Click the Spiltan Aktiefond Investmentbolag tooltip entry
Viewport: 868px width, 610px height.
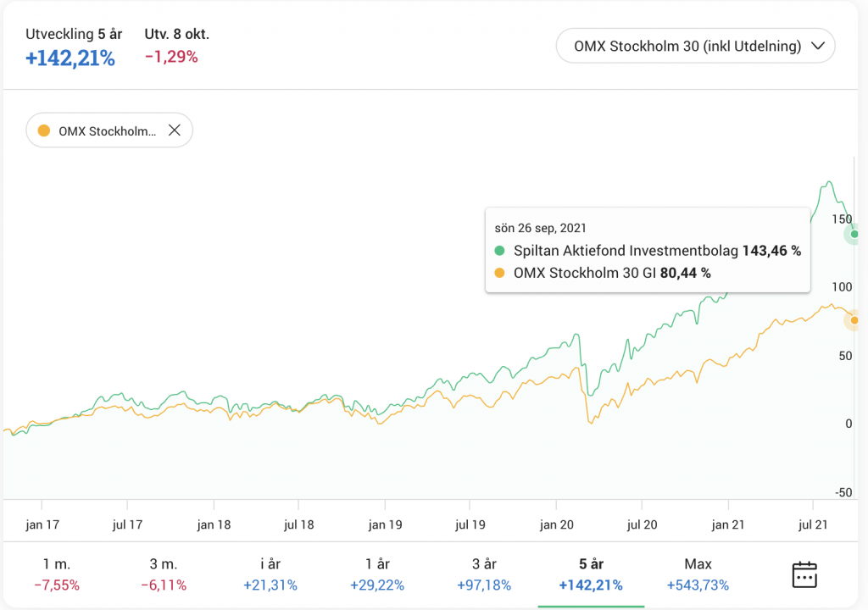(x=627, y=251)
